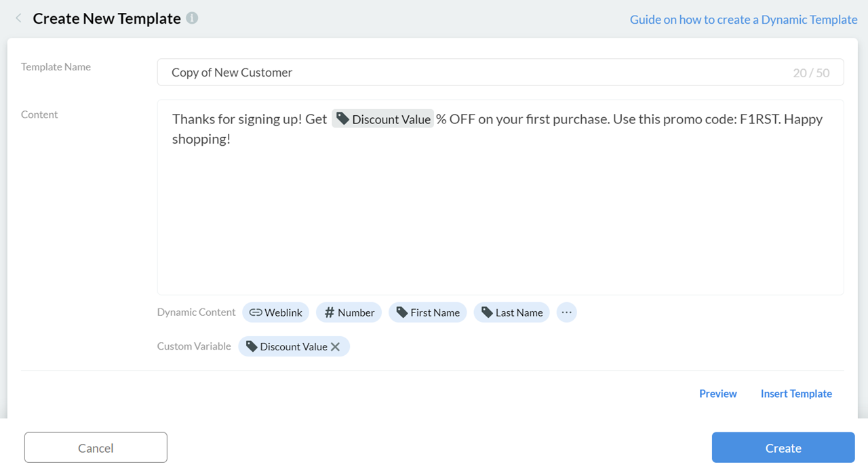Insert the First Name dynamic tag
This screenshot has width=868, height=469.
point(427,312)
